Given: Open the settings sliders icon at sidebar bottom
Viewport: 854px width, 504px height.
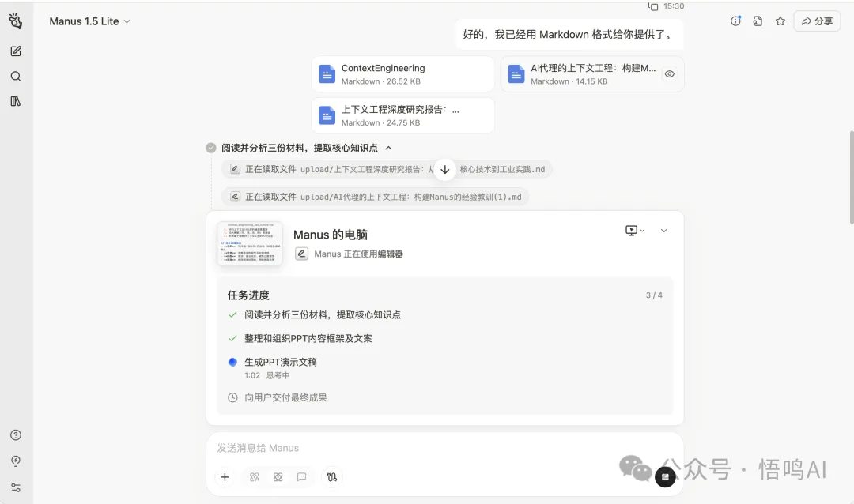Looking at the screenshot, I should point(16,487).
